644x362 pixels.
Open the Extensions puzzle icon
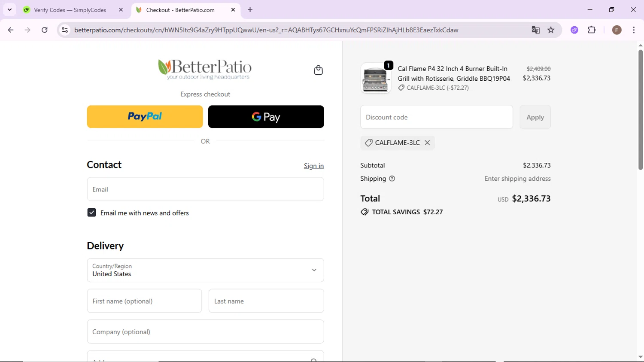point(592,30)
